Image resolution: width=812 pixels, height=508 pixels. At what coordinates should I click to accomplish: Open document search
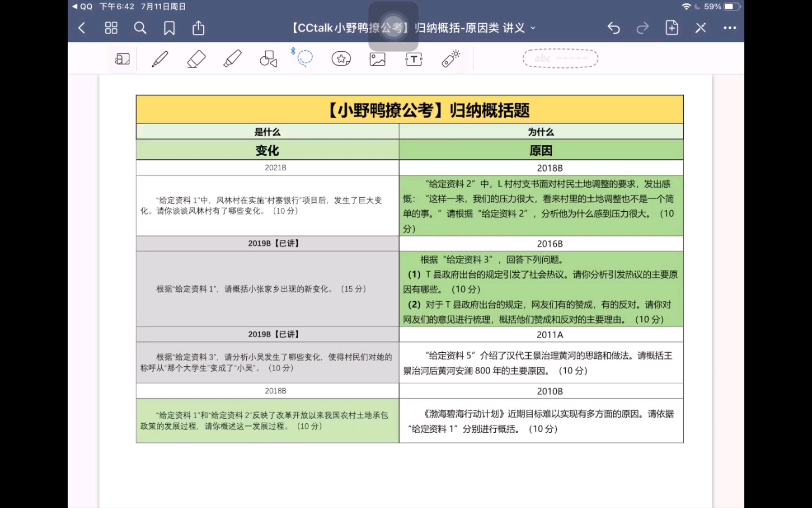140,28
